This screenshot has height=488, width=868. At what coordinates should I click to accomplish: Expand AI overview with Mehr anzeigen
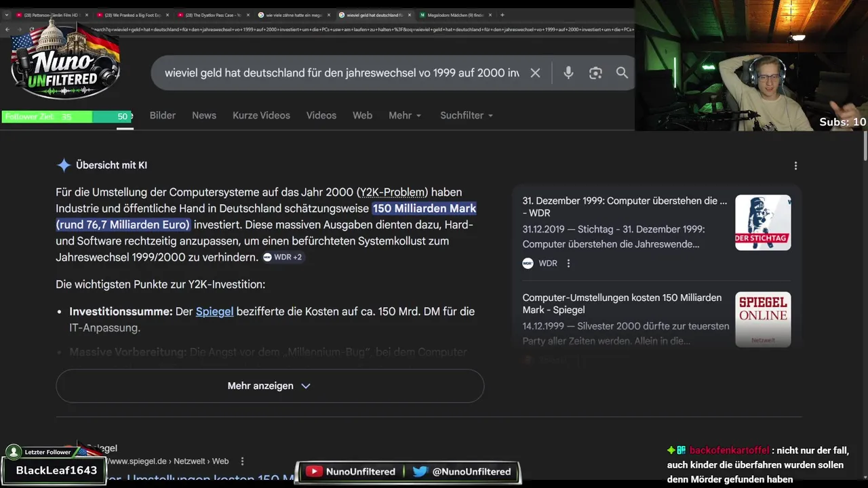coord(270,386)
